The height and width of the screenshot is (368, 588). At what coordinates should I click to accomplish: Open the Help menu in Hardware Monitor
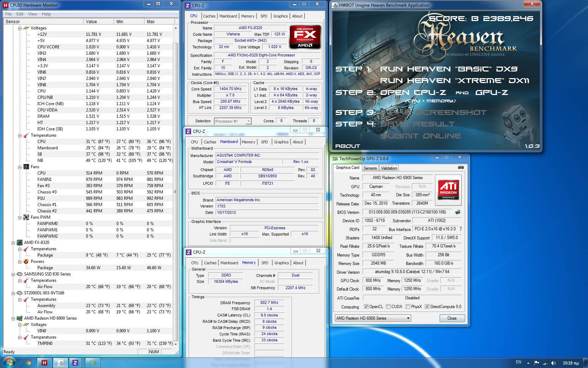(46, 14)
